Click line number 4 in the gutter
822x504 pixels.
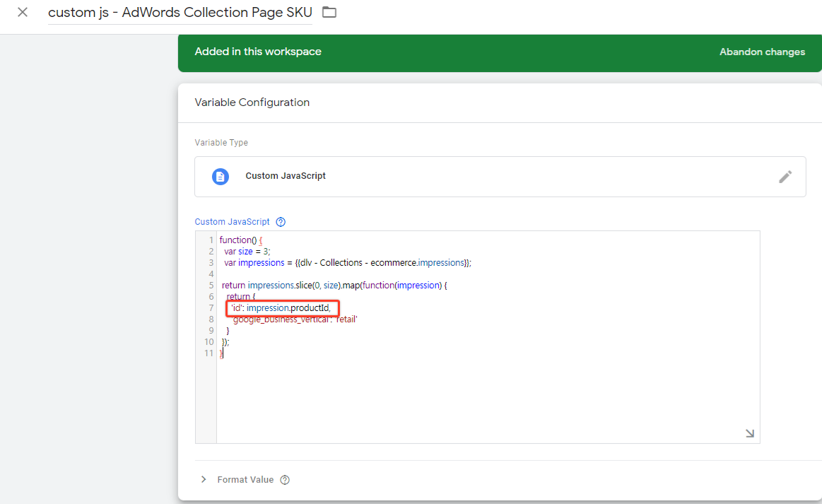[211, 274]
